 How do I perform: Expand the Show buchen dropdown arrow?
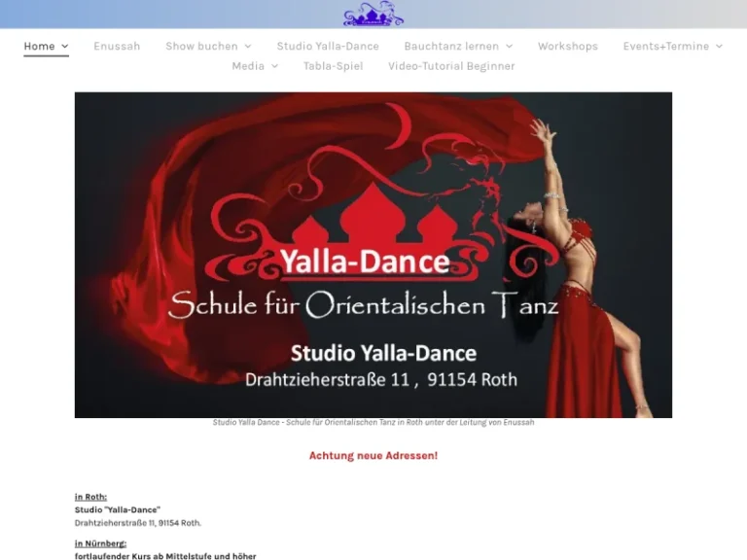coord(248,47)
